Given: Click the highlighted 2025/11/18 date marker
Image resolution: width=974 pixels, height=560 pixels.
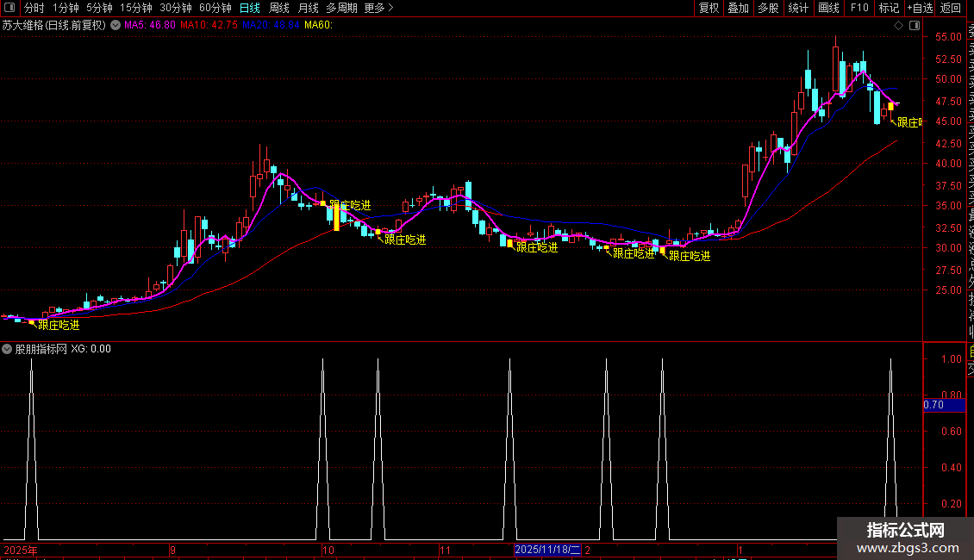Looking at the screenshot, I should pos(547,549).
